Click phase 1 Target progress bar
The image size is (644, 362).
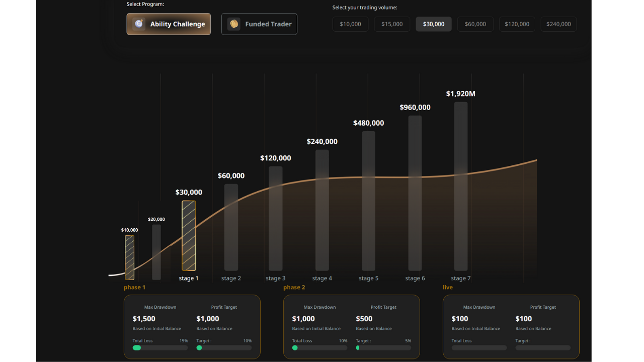224,348
